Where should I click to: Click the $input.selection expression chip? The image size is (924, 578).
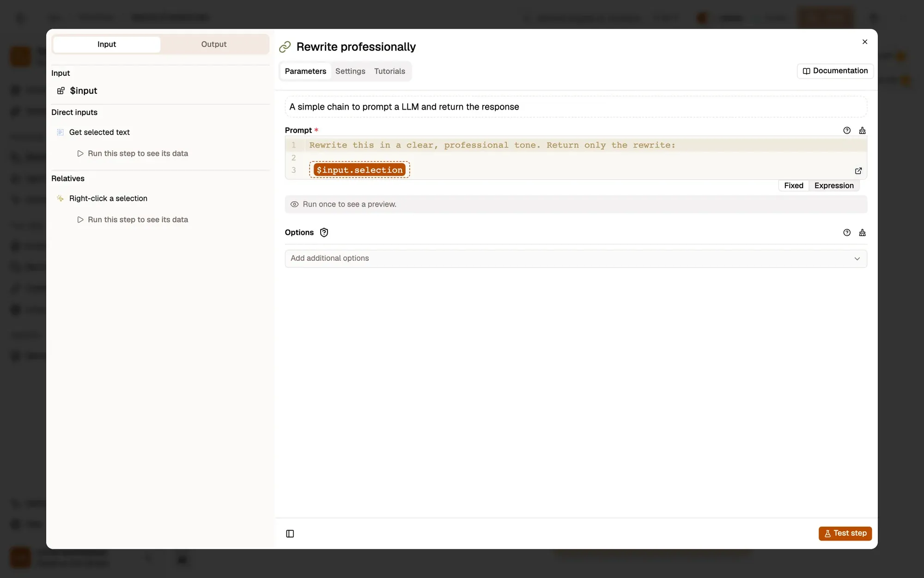coord(359,170)
